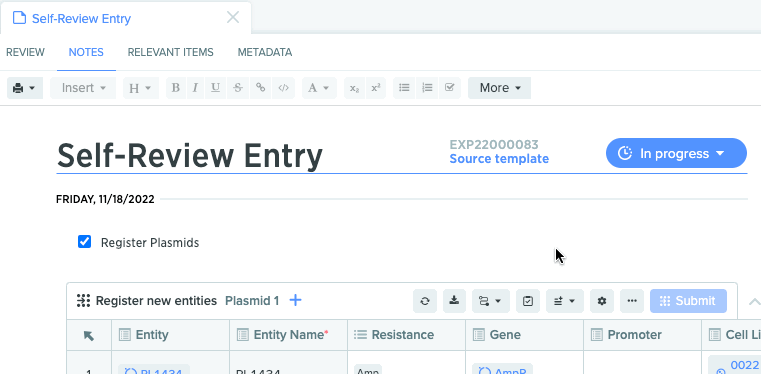The image size is (761, 374).
Task: Select the Resistance column header
Action: (406, 335)
